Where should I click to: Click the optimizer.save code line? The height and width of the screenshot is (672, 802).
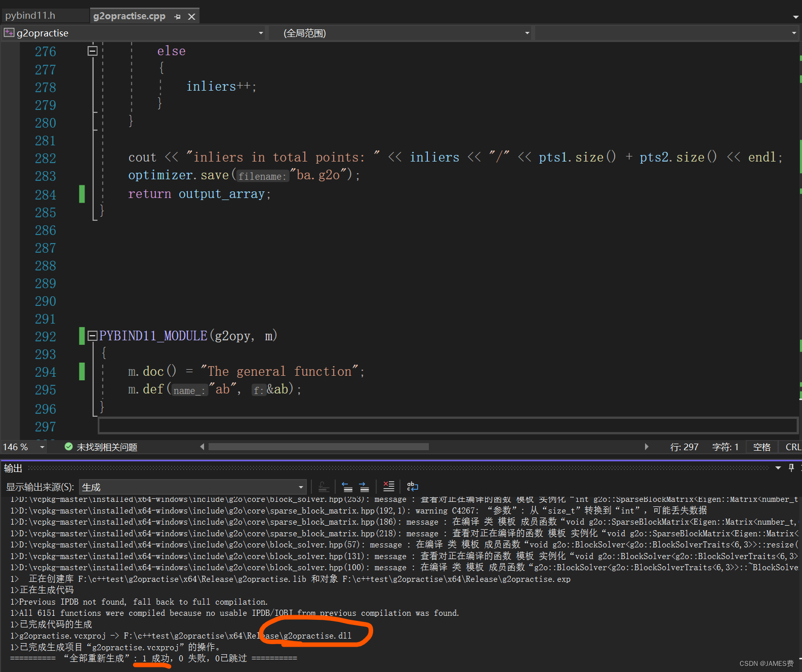244,175
